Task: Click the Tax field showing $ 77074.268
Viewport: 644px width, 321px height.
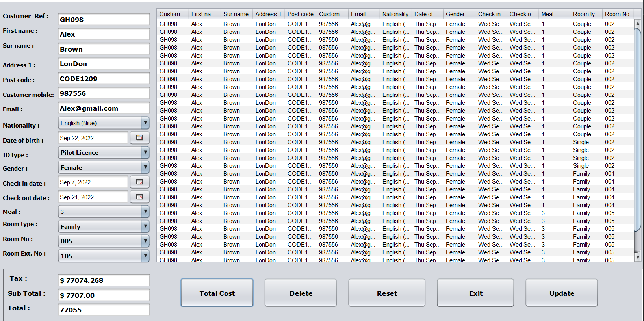Action: 104,280
